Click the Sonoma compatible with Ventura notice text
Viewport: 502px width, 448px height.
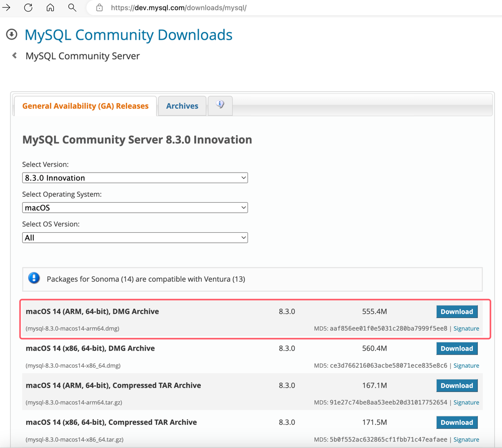point(146,279)
